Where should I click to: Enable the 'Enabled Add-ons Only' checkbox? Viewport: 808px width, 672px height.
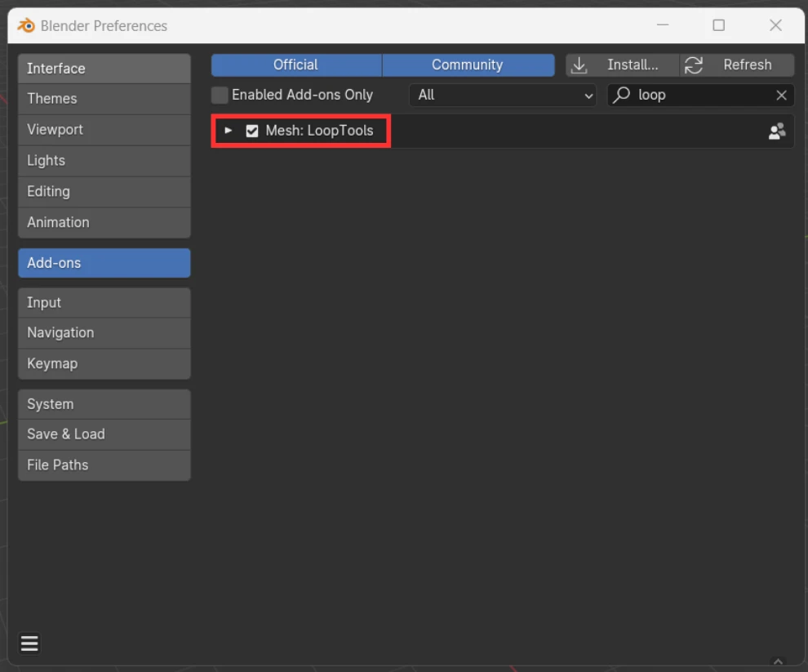[220, 95]
